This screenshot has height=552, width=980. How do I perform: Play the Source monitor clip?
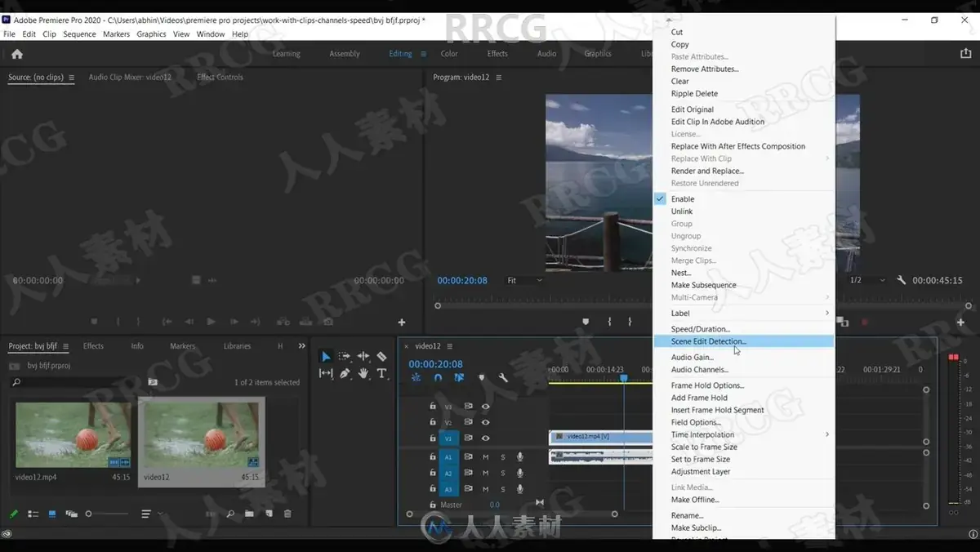(211, 323)
